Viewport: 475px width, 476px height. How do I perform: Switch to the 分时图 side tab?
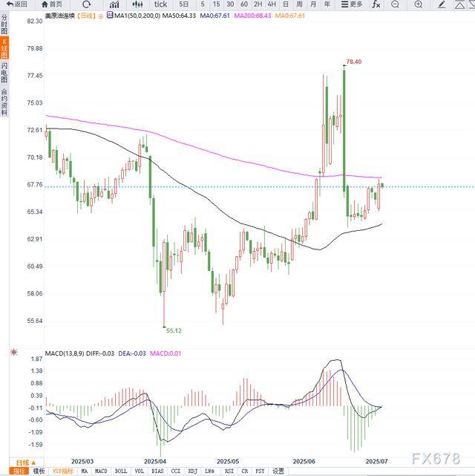tap(4, 27)
